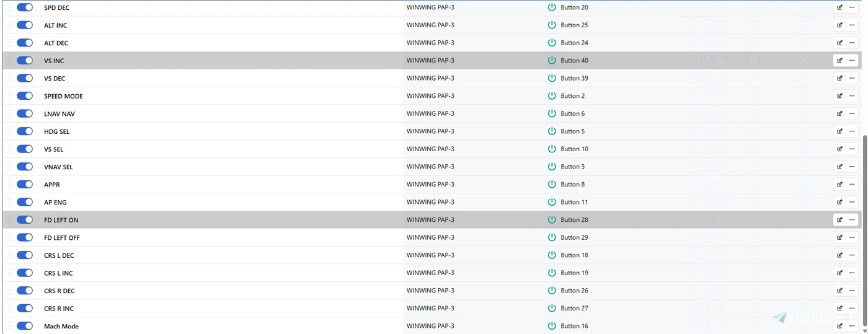This screenshot has height=334, width=868.
Task: Show more actions for VNAV SEL
Action: click(852, 167)
